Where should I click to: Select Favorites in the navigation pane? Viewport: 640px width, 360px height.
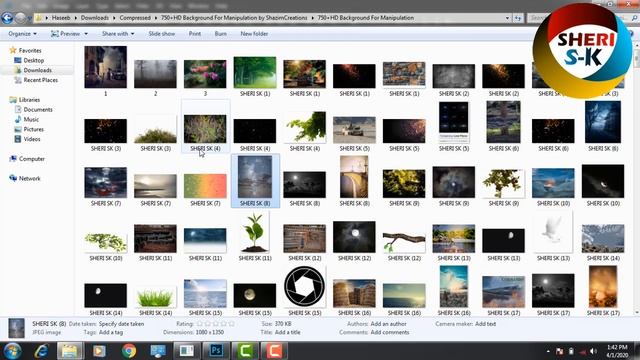coord(30,51)
